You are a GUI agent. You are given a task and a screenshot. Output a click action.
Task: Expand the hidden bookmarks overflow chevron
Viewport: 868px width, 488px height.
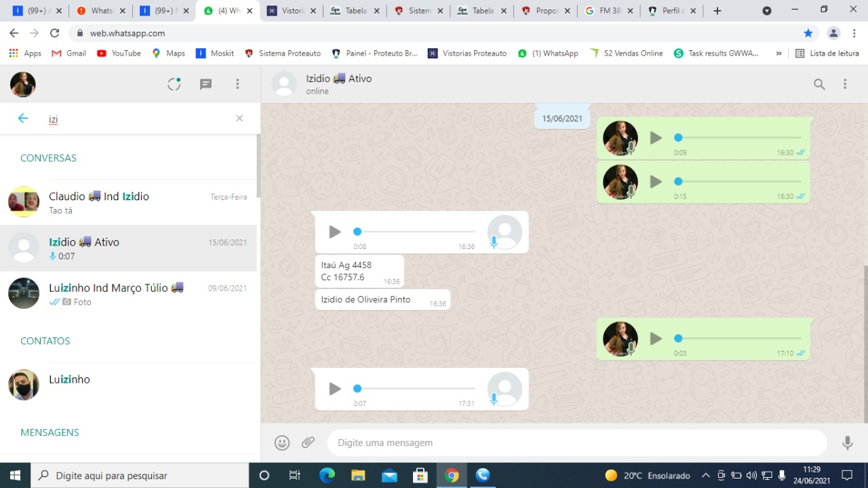(778, 53)
